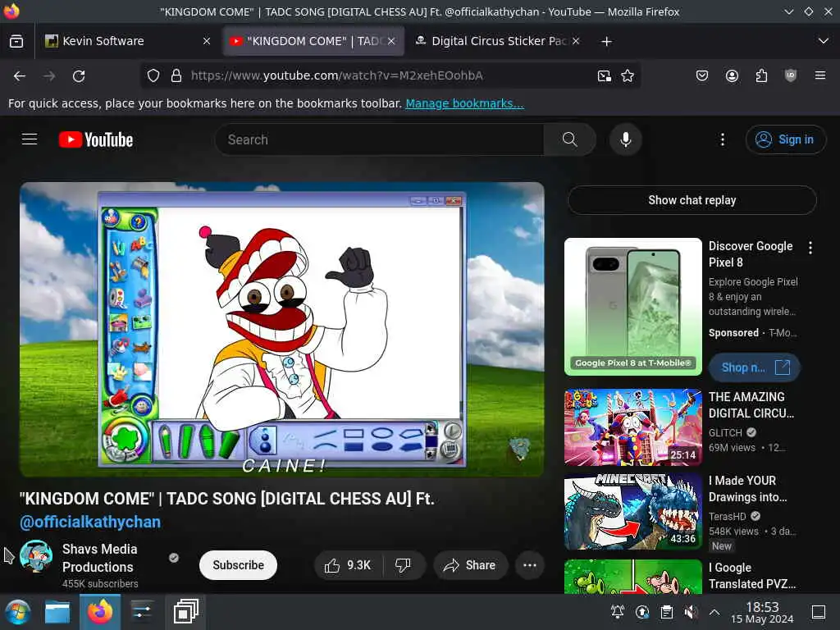Viewport: 840px width, 630px height.
Task: Open the Google Pixel 8 ad thumbnail
Action: pyautogui.click(x=632, y=307)
